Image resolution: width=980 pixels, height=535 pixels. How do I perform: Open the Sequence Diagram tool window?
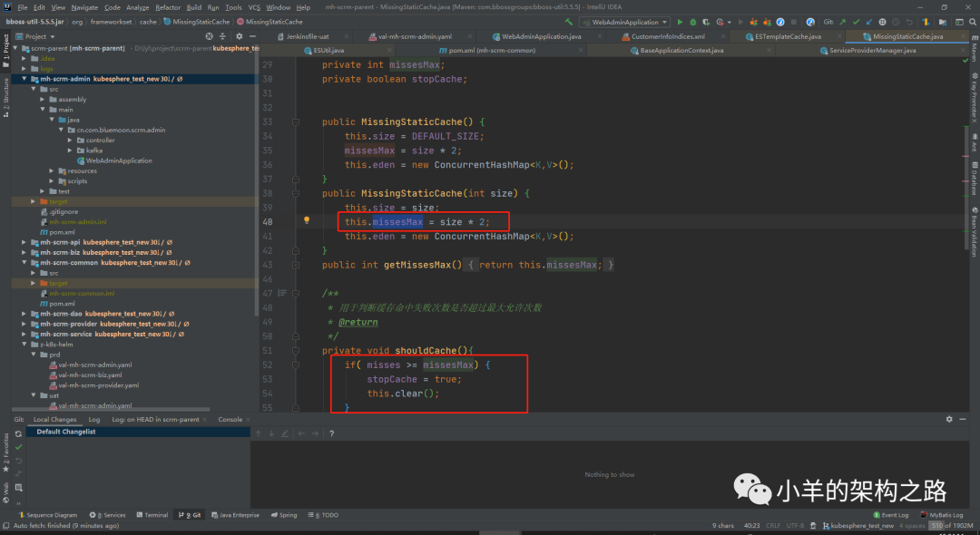pos(47,515)
